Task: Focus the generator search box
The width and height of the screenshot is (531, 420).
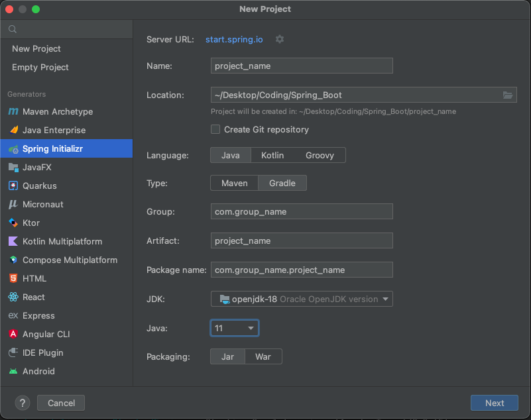Action: [x=66, y=29]
